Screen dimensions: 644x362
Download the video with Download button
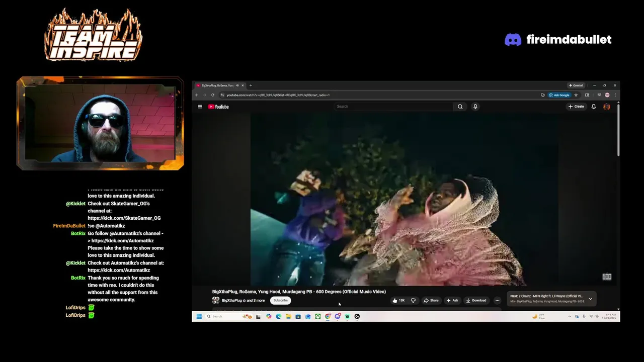coord(476,301)
